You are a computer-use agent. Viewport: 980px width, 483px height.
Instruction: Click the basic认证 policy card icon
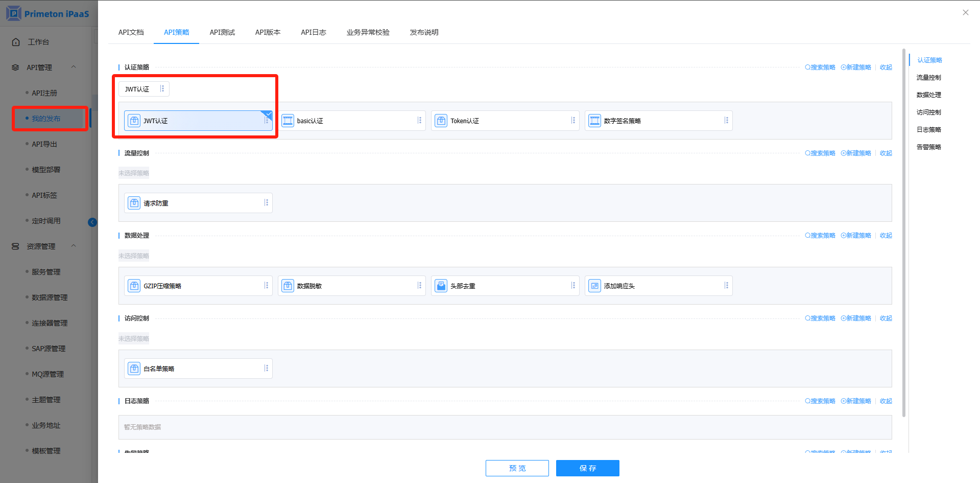(288, 121)
